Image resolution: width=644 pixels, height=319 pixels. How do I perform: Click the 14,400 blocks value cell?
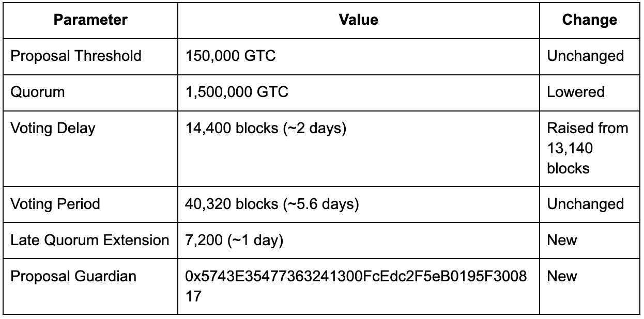358,148
